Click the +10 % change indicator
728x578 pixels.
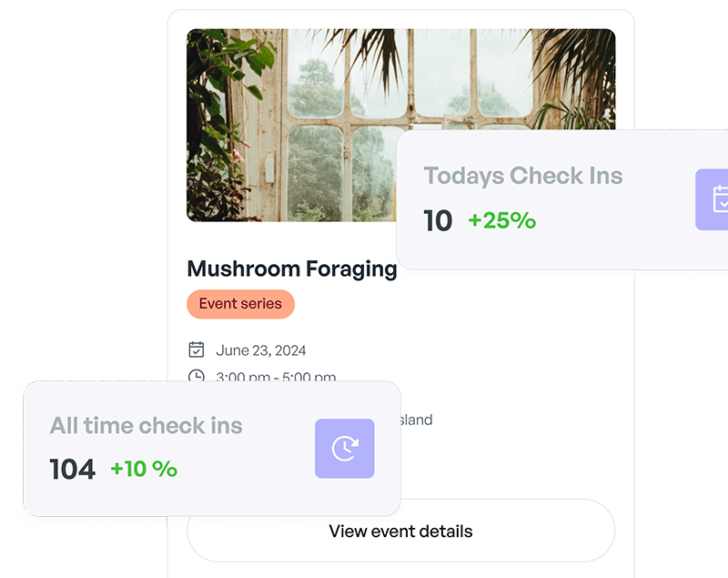point(144,469)
